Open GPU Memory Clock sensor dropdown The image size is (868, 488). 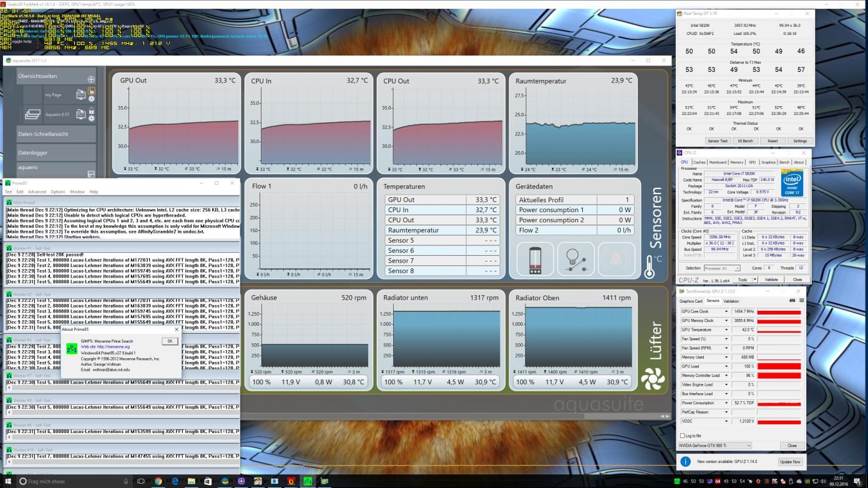coord(726,321)
